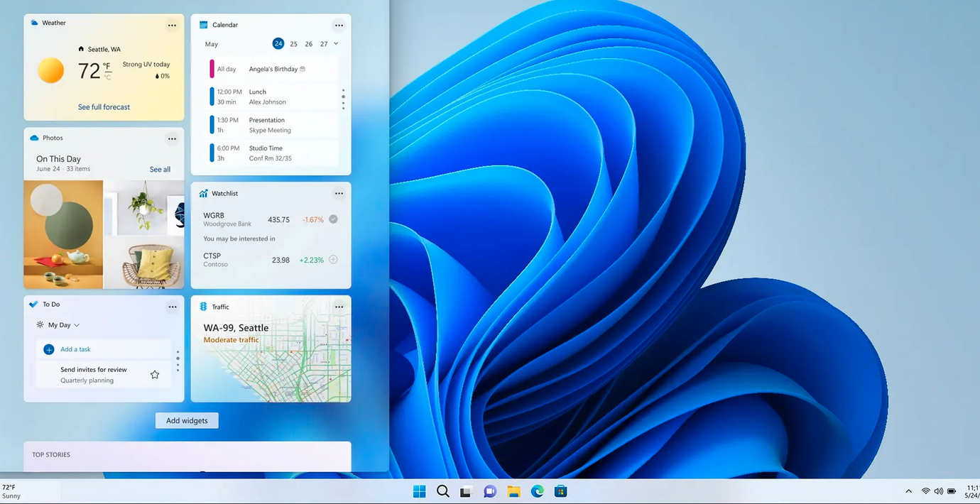Add CTSP Contoso to the watchlist
The height and width of the screenshot is (504, 980).
pyautogui.click(x=333, y=260)
